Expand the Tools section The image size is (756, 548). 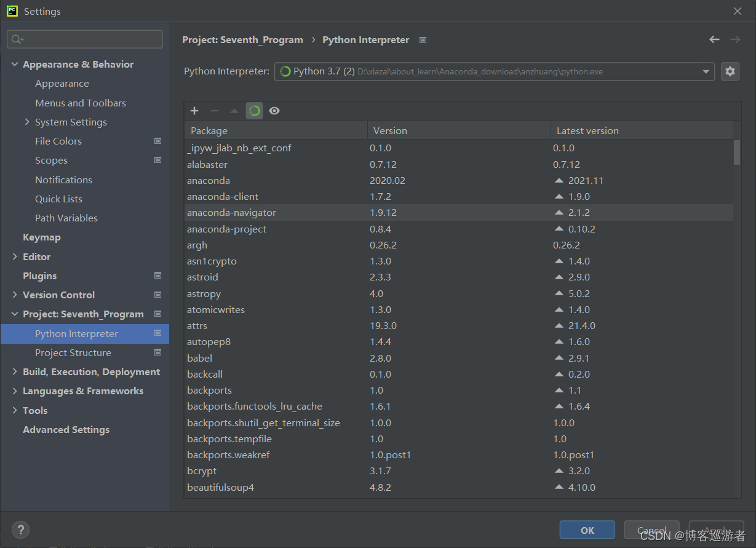[x=15, y=410]
